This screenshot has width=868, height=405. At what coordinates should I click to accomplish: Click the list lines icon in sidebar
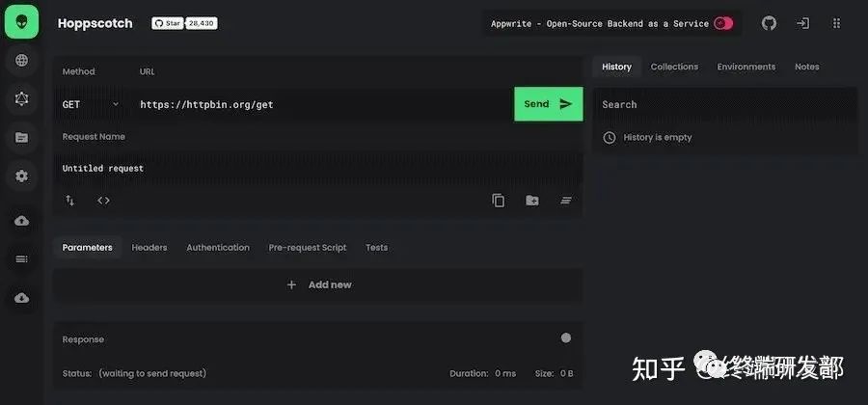click(x=21, y=259)
